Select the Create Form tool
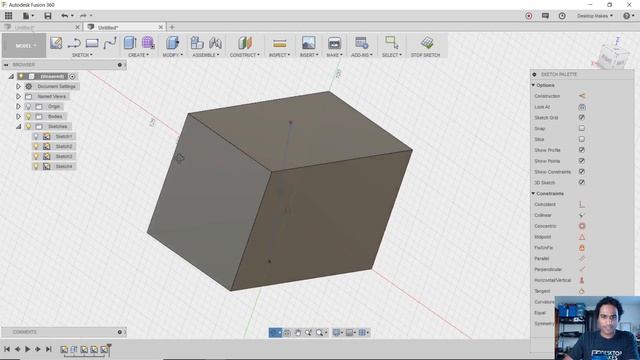The image size is (640, 360). click(x=148, y=43)
